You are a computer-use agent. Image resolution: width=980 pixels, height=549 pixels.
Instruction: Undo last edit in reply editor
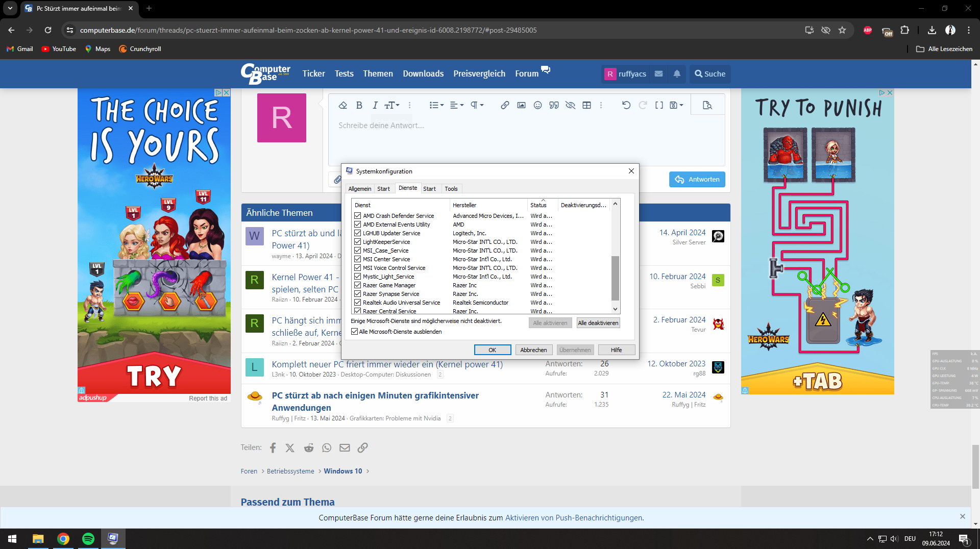click(626, 105)
